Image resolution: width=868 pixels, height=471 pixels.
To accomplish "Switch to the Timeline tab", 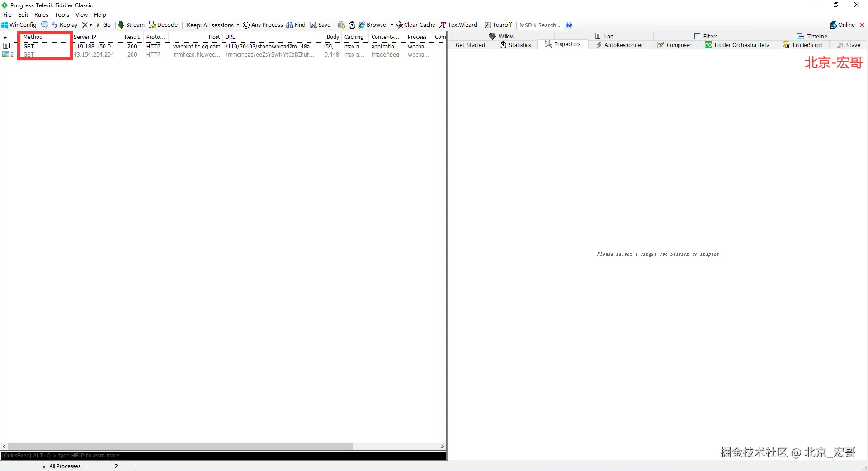I will [812, 36].
